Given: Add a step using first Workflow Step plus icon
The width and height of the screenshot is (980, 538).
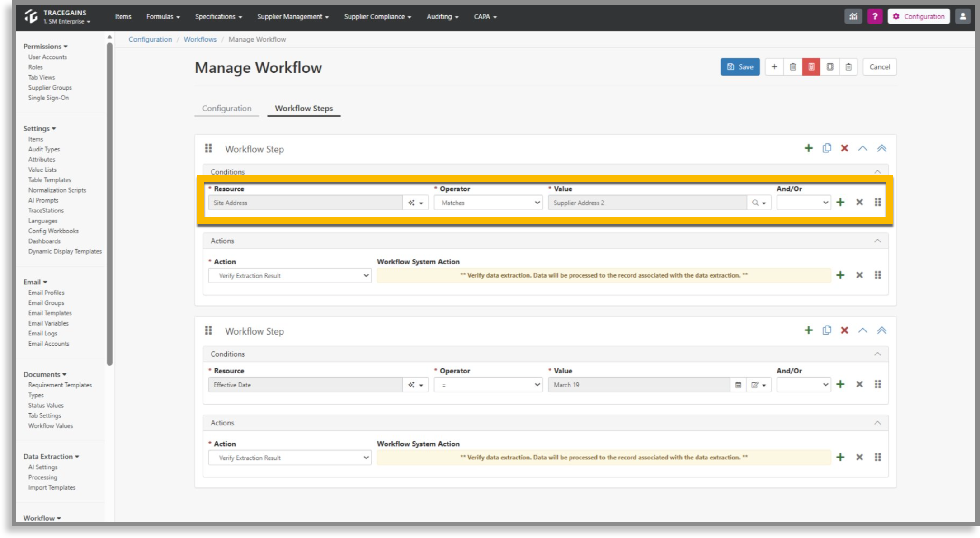Looking at the screenshot, I should [809, 148].
